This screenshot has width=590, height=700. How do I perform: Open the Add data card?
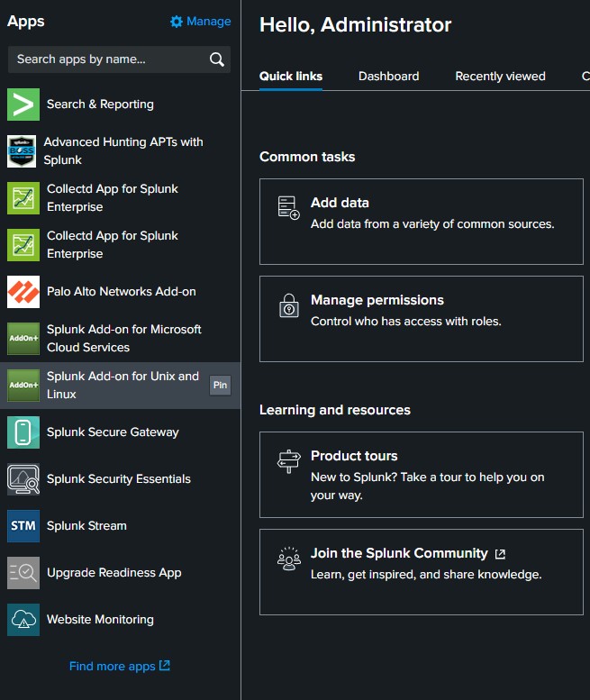(x=421, y=222)
